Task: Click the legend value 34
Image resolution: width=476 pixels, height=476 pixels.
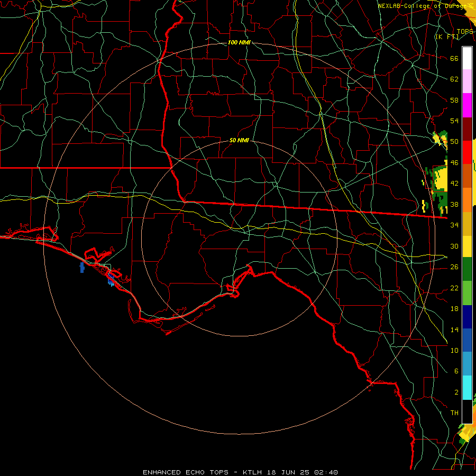Action: tap(454, 225)
